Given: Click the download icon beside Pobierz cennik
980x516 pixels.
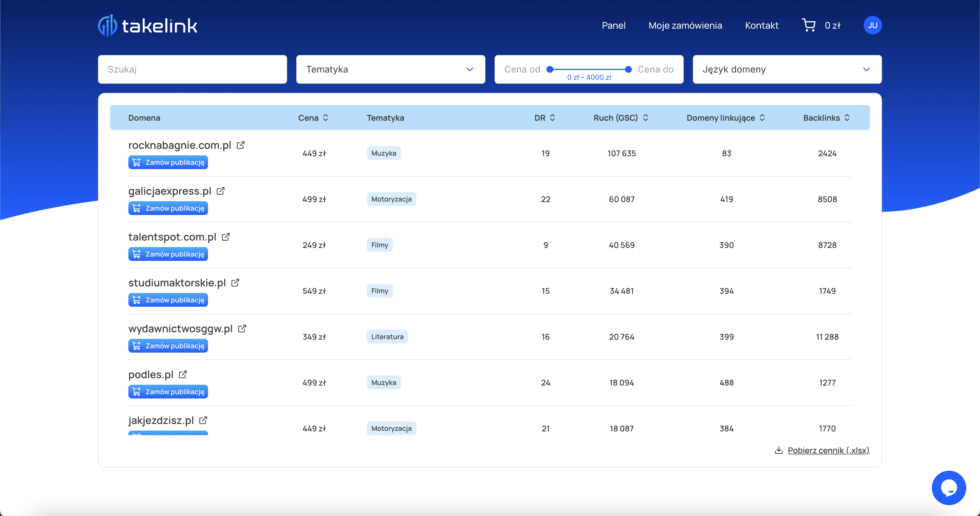Looking at the screenshot, I should (x=779, y=450).
